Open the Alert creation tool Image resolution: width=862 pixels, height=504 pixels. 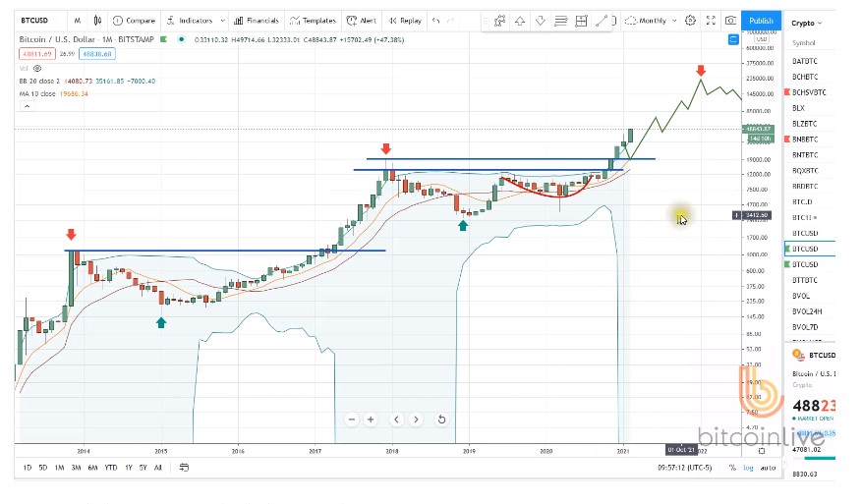coord(363,21)
